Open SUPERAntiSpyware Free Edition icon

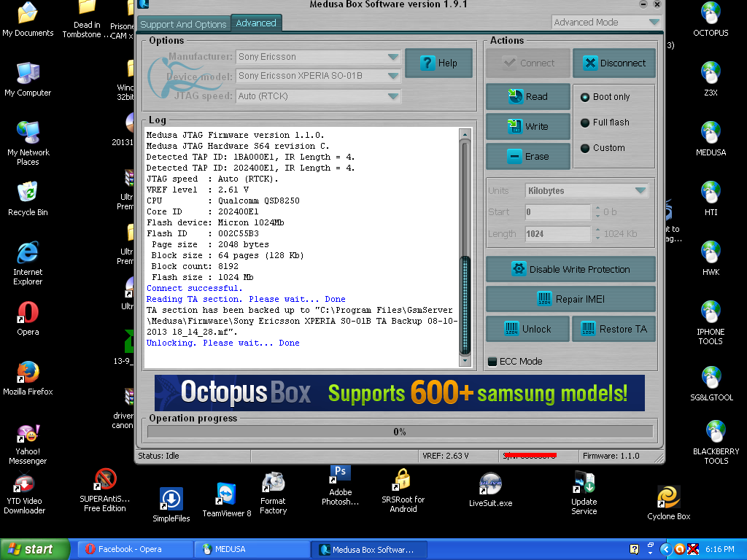click(105, 491)
